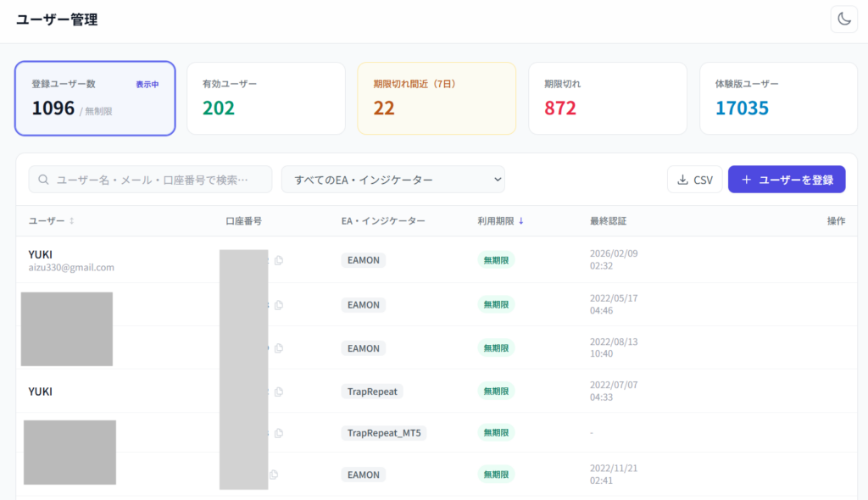Toggle dark mode with the moon icon

click(x=843, y=19)
